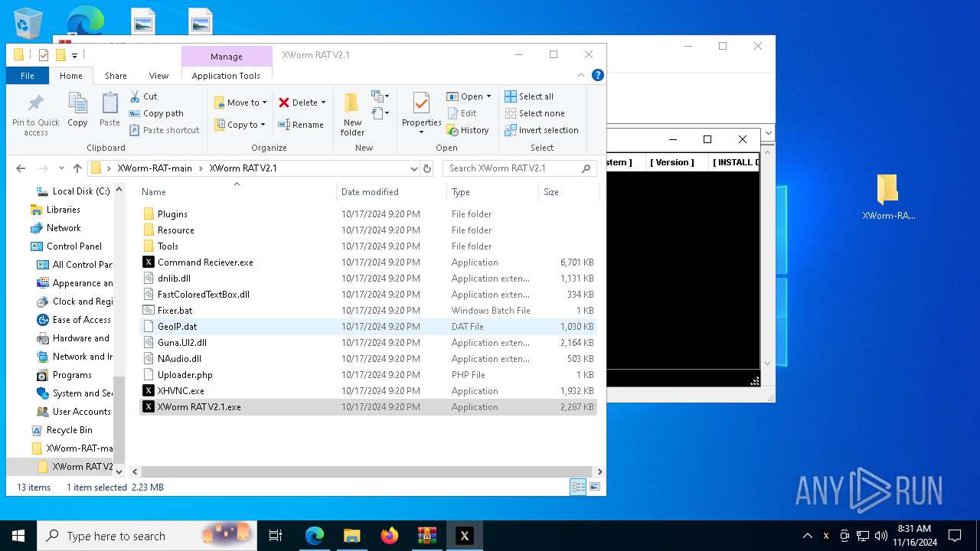Click the red Delete icon
The height and width of the screenshot is (551, 980).
284,103
